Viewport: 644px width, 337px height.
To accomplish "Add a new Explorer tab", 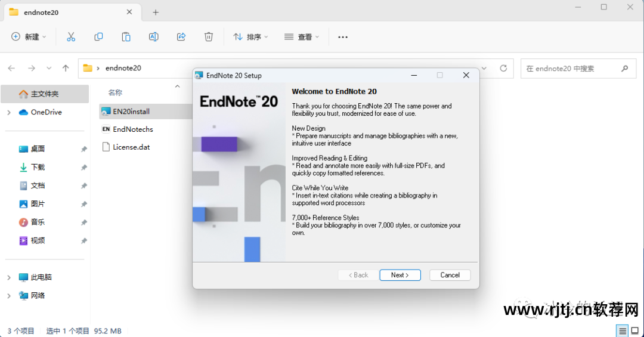I will pyautogui.click(x=156, y=13).
